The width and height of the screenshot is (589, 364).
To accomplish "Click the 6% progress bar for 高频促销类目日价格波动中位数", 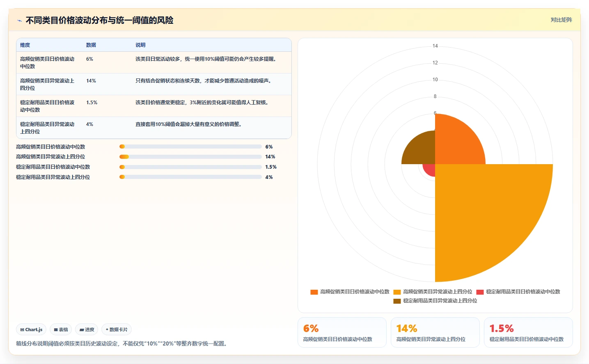I will point(190,147).
